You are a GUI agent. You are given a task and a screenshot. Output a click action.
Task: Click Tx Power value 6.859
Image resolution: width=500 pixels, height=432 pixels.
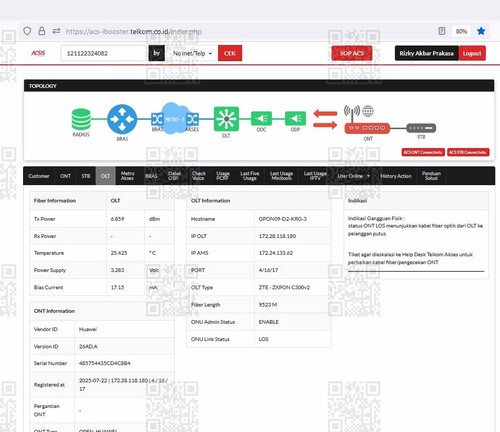117,219
